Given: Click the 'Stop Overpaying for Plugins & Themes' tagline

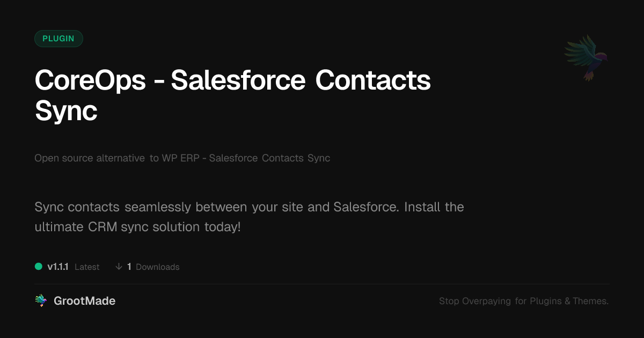Looking at the screenshot, I should click(523, 301).
